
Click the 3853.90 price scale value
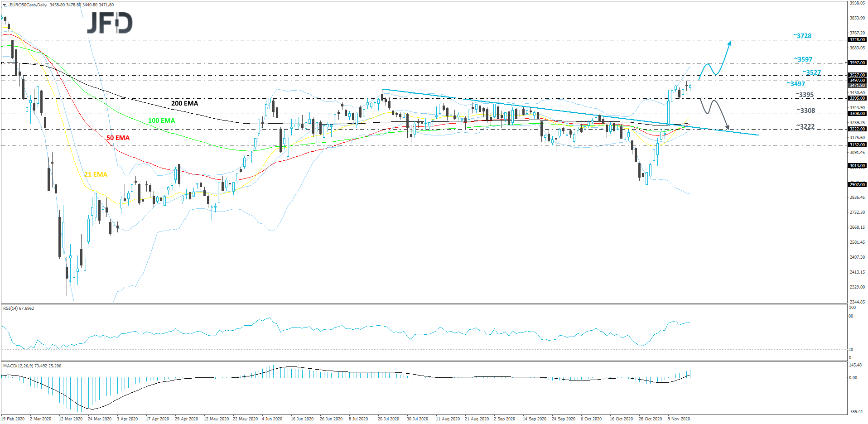[x=858, y=18]
